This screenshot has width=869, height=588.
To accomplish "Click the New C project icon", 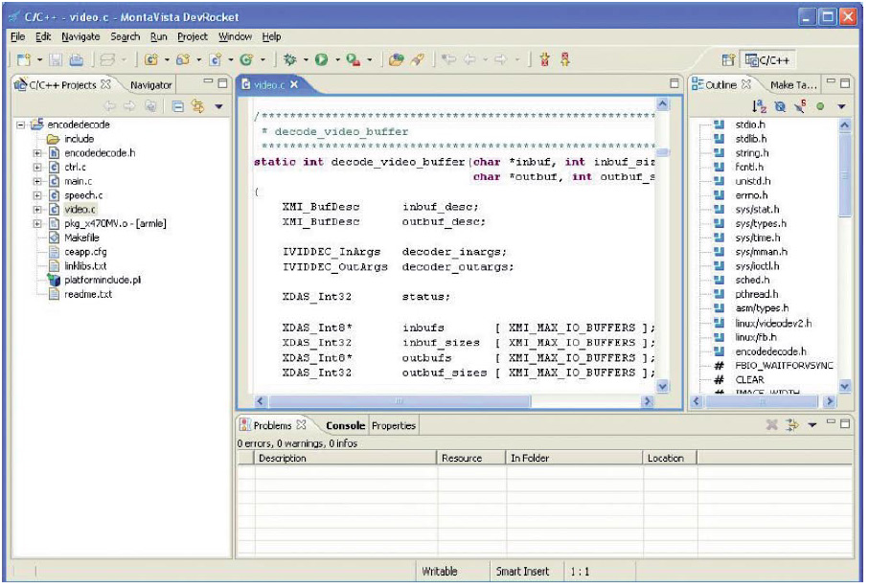I will [x=151, y=59].
